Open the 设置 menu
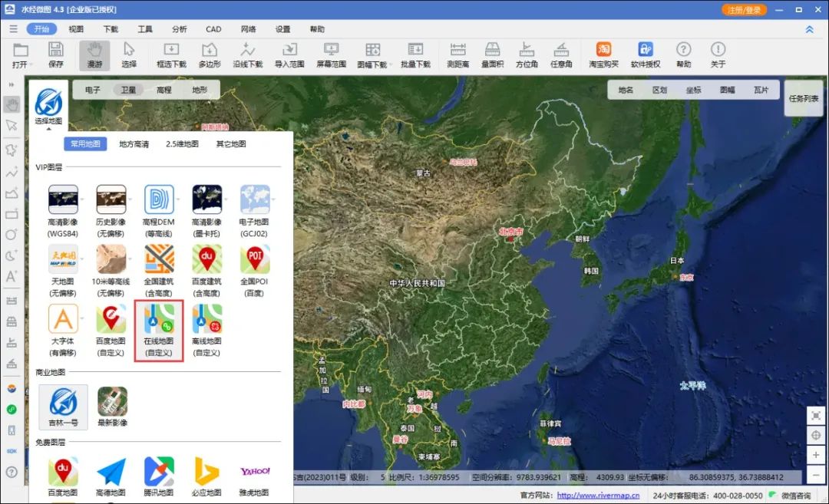 (x=282, y=29)
